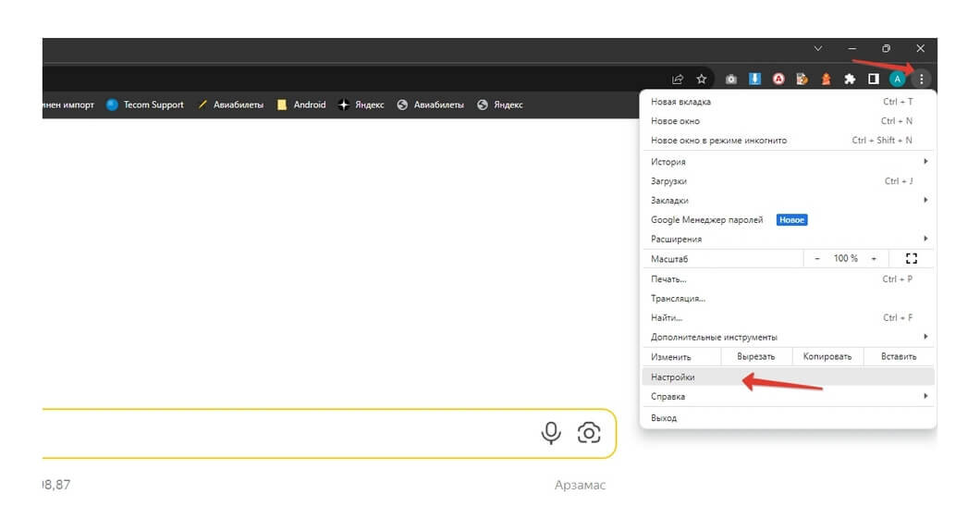Expand the Справка submenu

788,397
